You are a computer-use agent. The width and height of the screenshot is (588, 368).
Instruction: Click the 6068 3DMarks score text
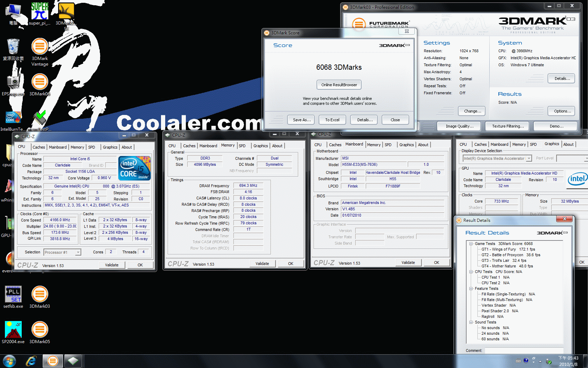coord(339,67)
